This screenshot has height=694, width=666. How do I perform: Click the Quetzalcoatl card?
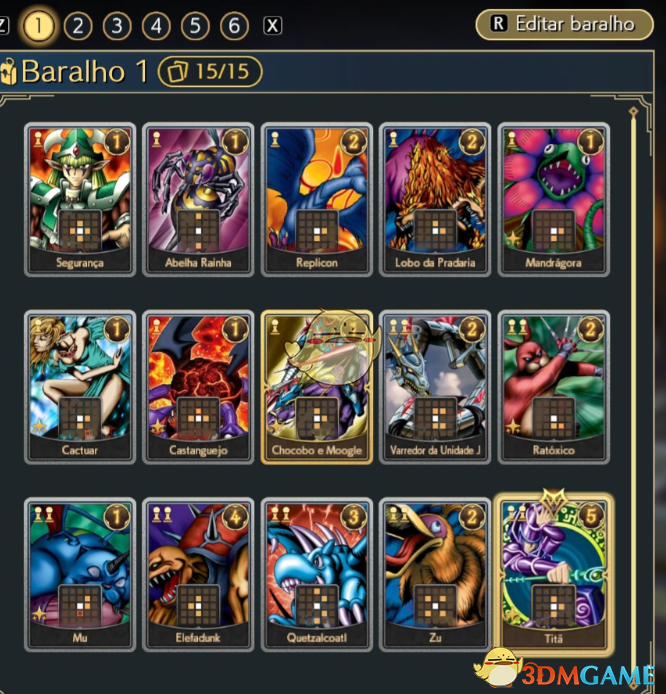click(x=316, y=574)
